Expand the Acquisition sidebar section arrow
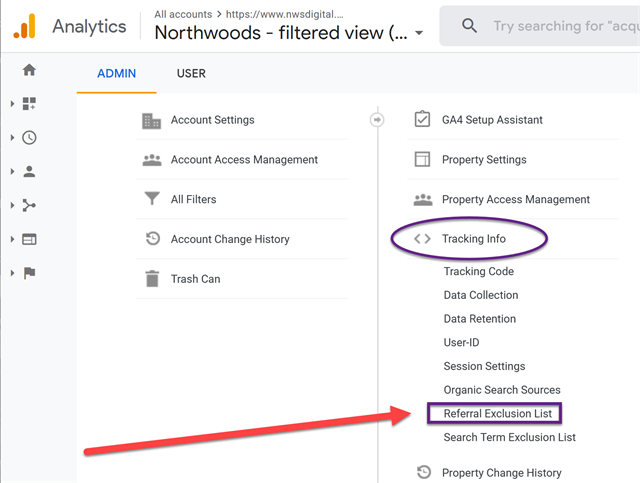This screenshot has width=640, height=483. tap(12, 205)
